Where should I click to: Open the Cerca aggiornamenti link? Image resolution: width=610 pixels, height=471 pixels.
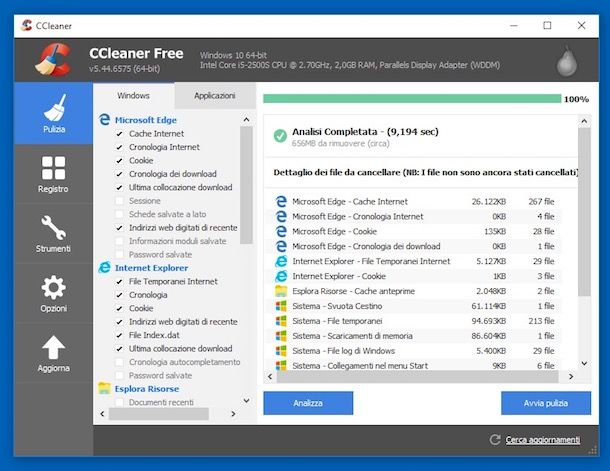tap(543, 440)
